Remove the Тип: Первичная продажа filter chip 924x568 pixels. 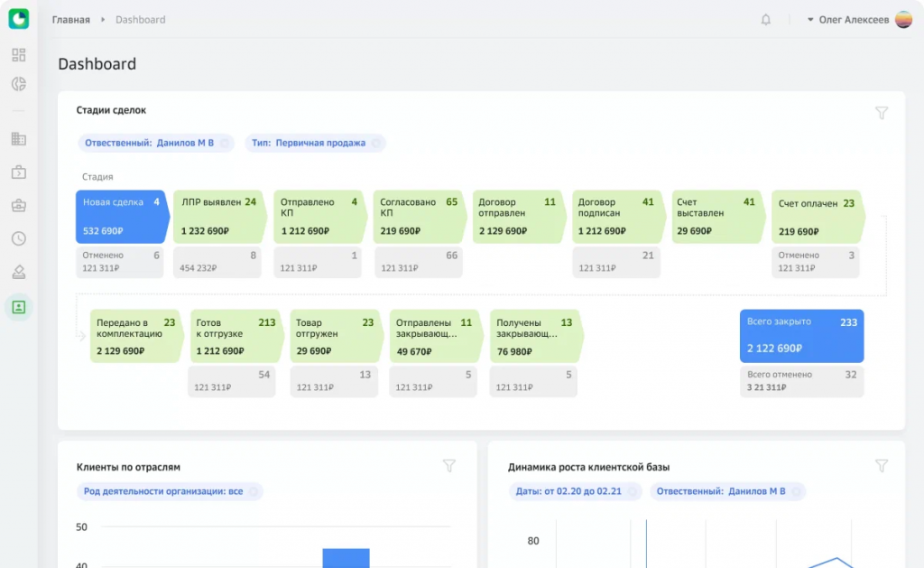(x=376, y=143)
